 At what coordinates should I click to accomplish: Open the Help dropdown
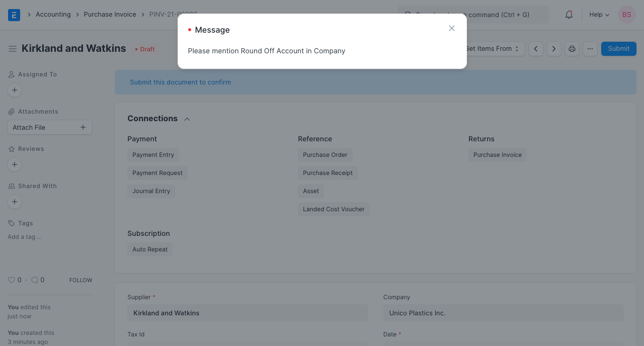coord(598,15)
